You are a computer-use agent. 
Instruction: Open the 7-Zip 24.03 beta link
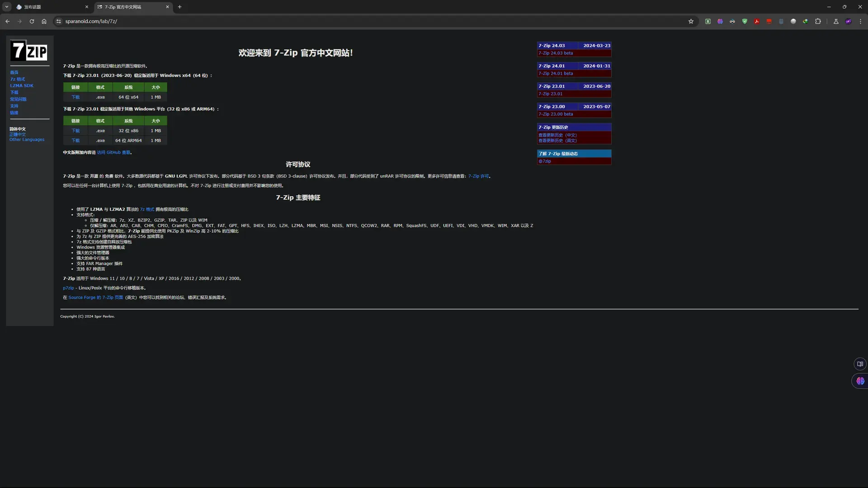(x=556, y=53)
